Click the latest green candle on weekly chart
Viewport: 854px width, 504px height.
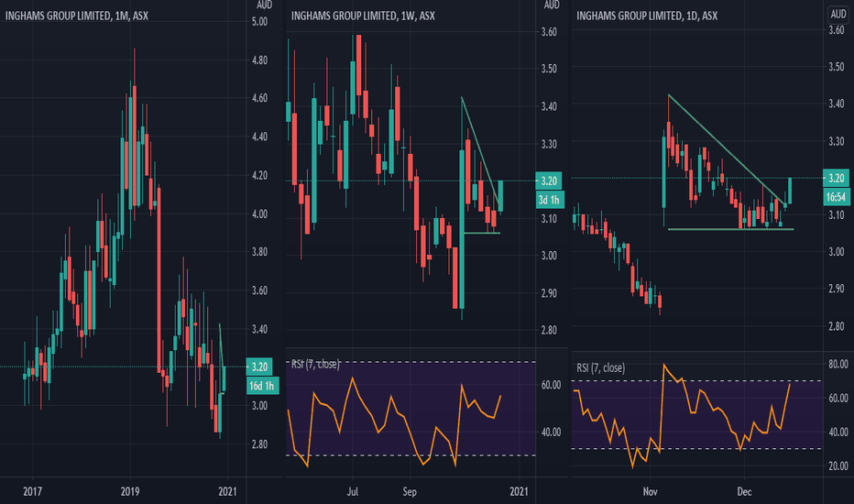click(x=500, y=196)
